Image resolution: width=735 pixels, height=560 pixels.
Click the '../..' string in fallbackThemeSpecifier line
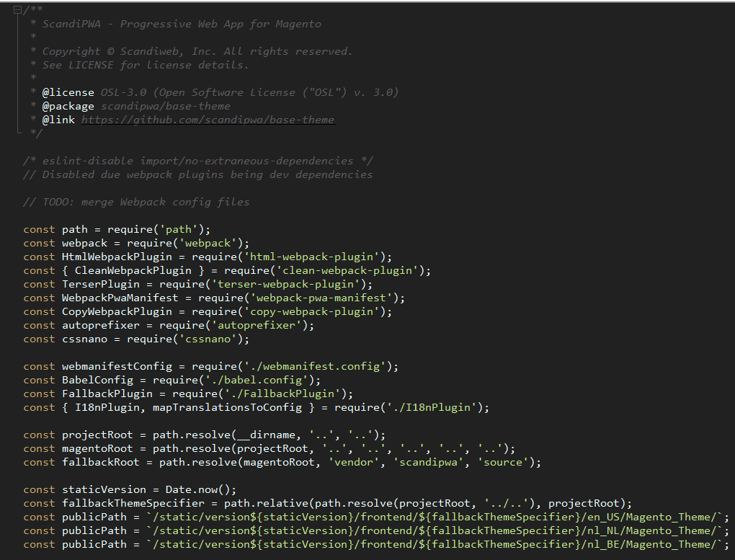506,503
